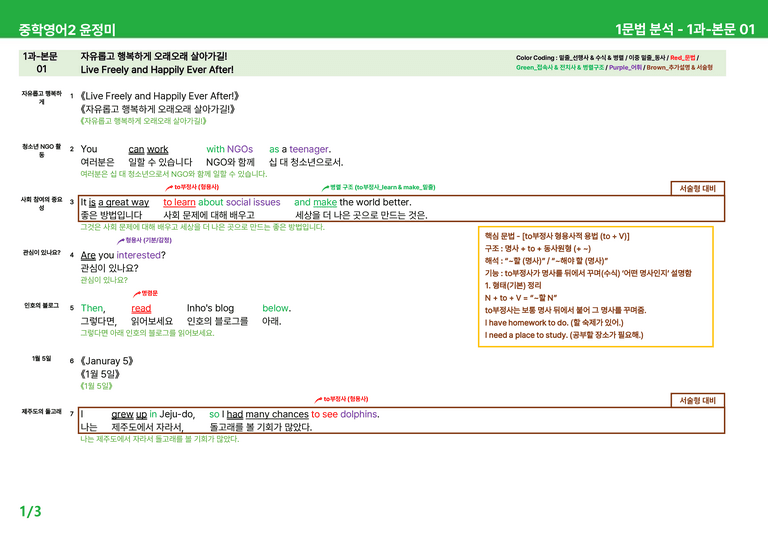Click the grammar box heading '핵심 문법 - [to부정사 형용사적 용법 (to + V)]'

pyautogui.click(x=557, y=236)
